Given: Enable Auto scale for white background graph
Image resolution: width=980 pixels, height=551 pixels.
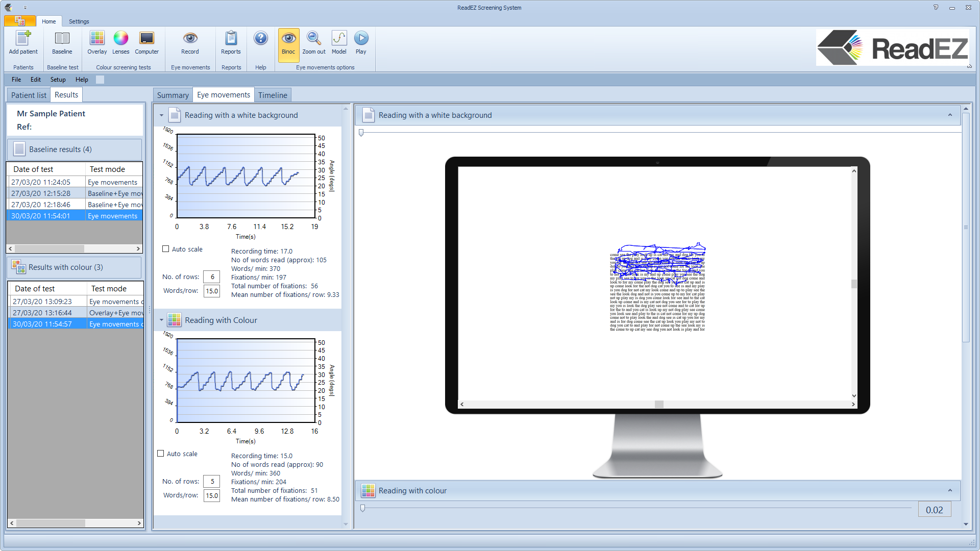Looking at the screenshot, I should coord(166,249).
